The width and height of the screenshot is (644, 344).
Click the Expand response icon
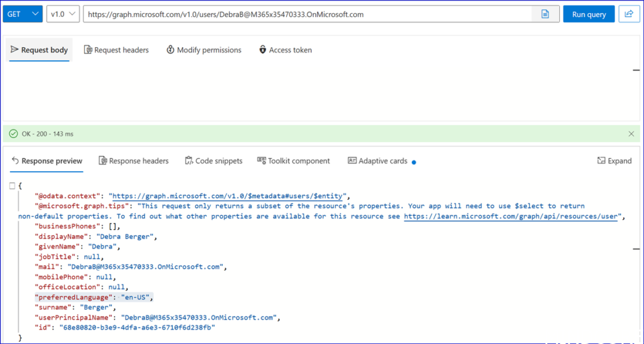click(614, 161)
